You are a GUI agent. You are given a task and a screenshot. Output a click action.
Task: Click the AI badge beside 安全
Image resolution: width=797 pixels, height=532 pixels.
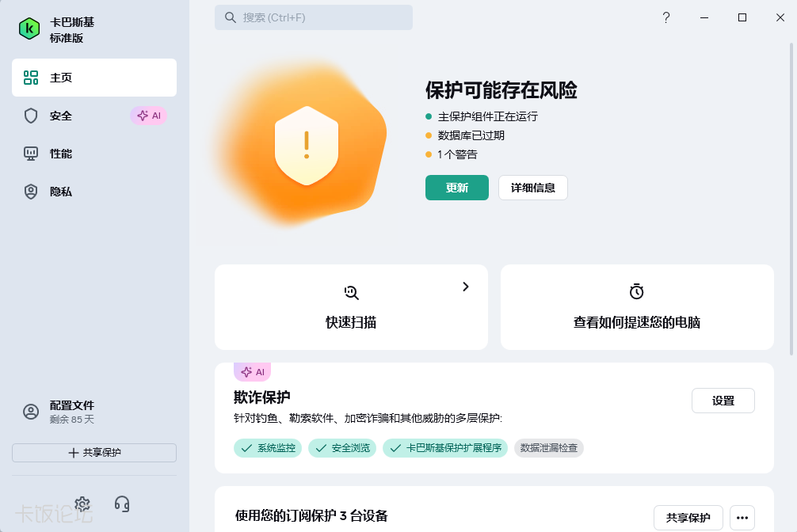[149, 116]
